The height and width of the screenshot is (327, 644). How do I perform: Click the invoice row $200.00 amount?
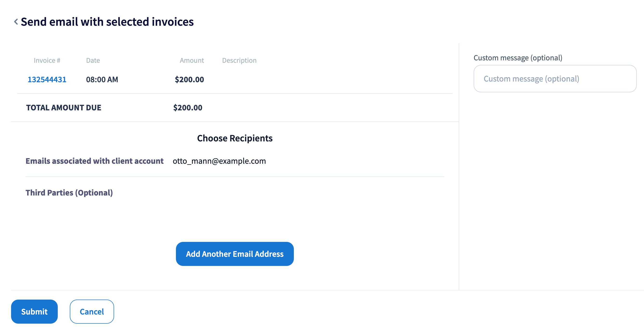click(189, 79)
